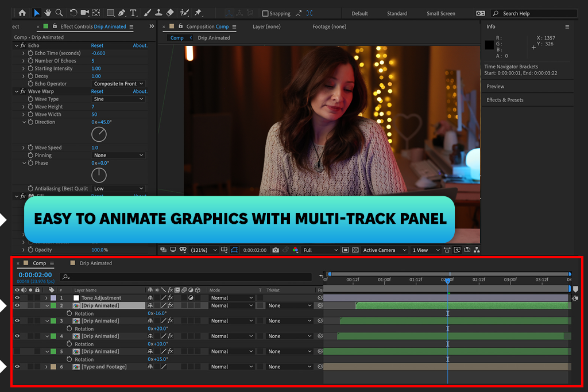588x392 pixels.
Task: Click the Workspace panels icon beside Search Help
Action: [481, 13]
